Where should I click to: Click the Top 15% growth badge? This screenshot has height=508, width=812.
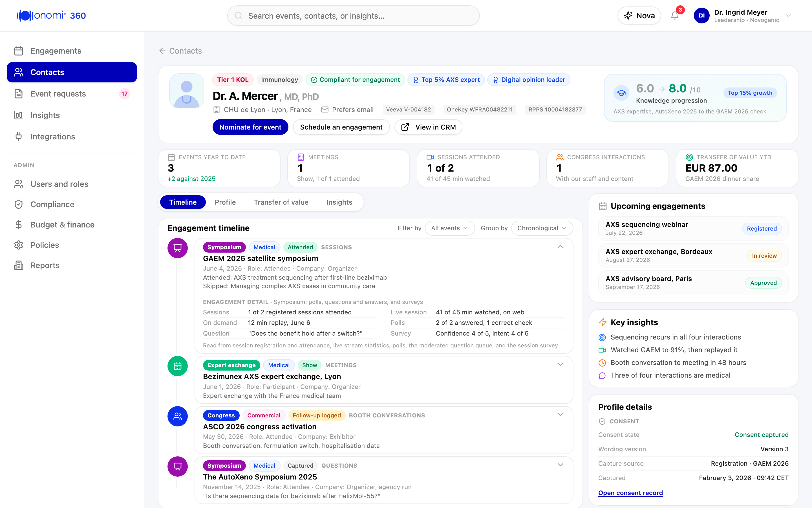[x=750, y=93]
